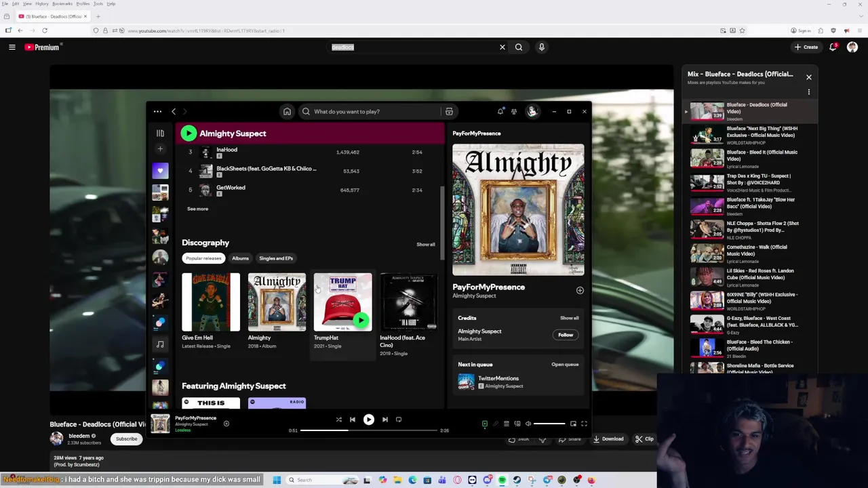868x488 pixels.
Task: Open Liked Songs in Spotify sidebar
Action: (160, 171)
